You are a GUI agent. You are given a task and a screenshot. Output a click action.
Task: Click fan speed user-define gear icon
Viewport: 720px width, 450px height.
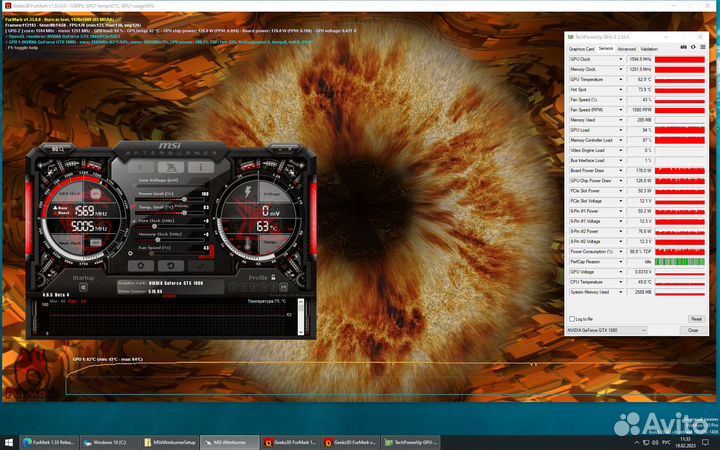click(130, 253)
